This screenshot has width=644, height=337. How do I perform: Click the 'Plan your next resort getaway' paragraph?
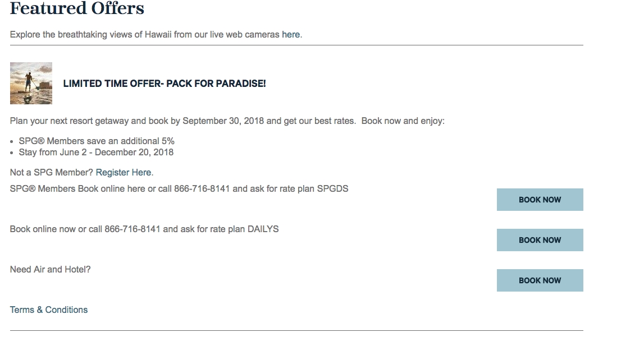click(227, 121)
